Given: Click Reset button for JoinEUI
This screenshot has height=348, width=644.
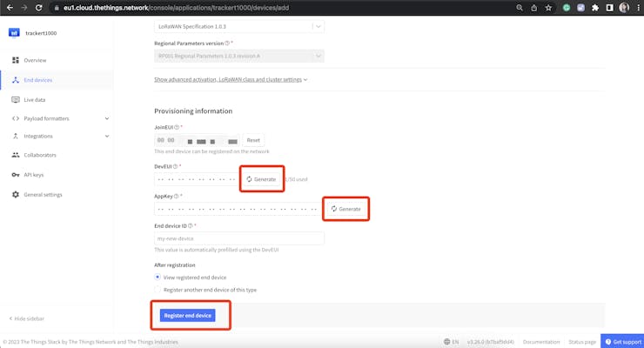Looking at the screenshot, I should pyautogui.click(x=253, y=140).
